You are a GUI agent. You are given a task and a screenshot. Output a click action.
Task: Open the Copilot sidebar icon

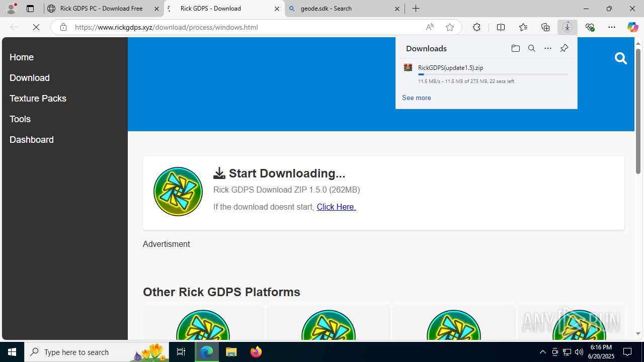[x=632, y=27]
